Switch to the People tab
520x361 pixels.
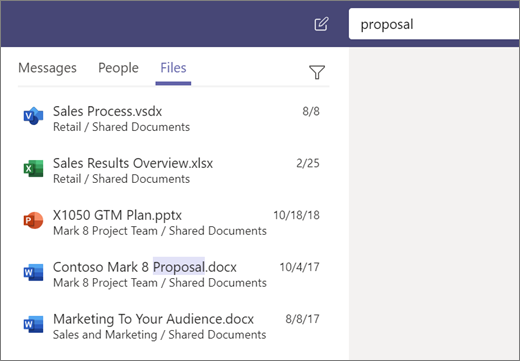pyautogui.click(x=118, y=68)
